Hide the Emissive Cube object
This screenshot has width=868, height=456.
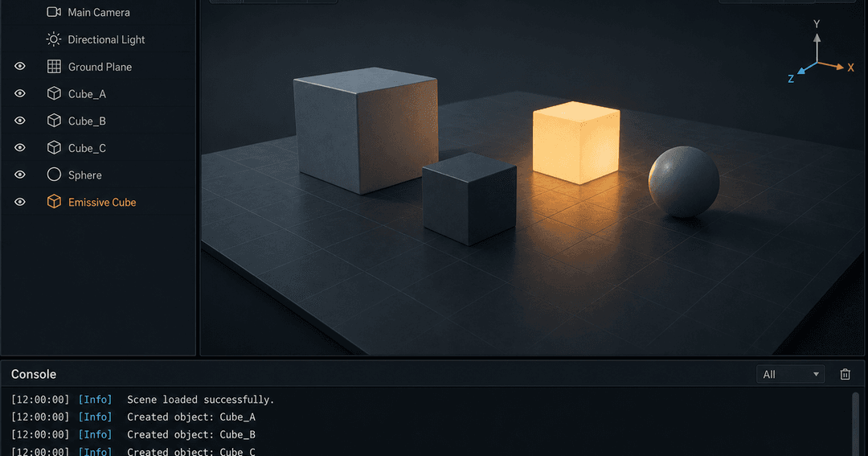click(20, 202)
